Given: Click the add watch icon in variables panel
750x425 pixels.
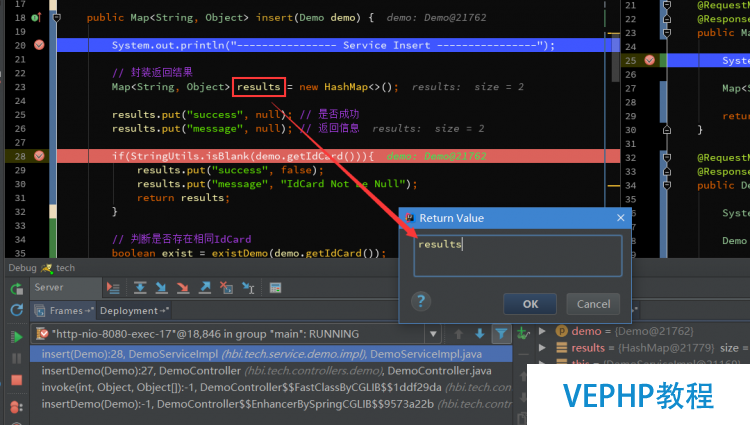Looking at the screenshot, I should (x=523, y=333).
